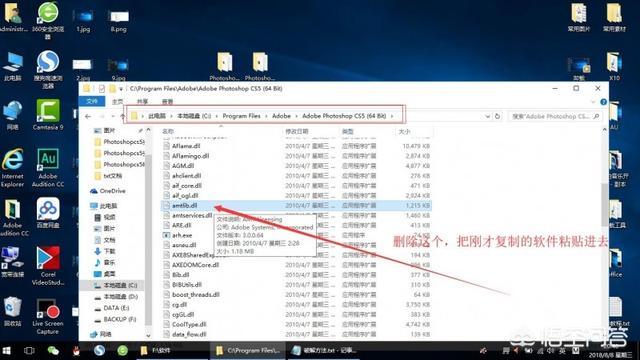Viewport: 640px width, 360px height.
Task: Go to Adobe in the address breadcrumb
Action: 281,116
